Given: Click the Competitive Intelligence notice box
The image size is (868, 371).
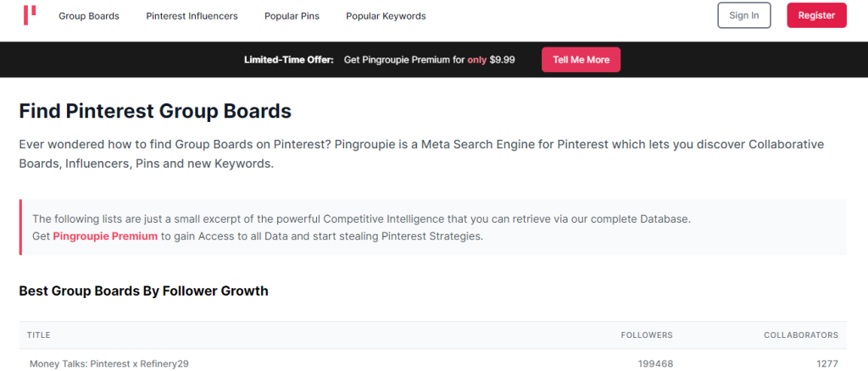Looking at the screenshot, I should (432, 227).
